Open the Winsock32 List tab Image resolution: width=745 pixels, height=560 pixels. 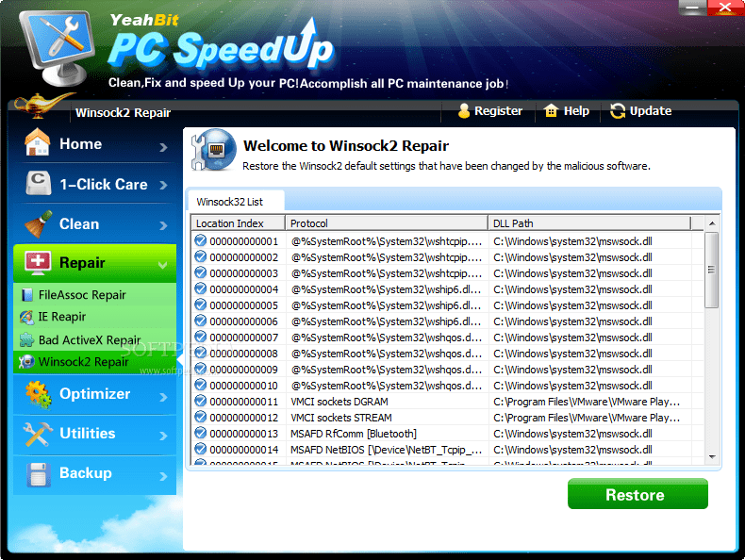point(236,202)
